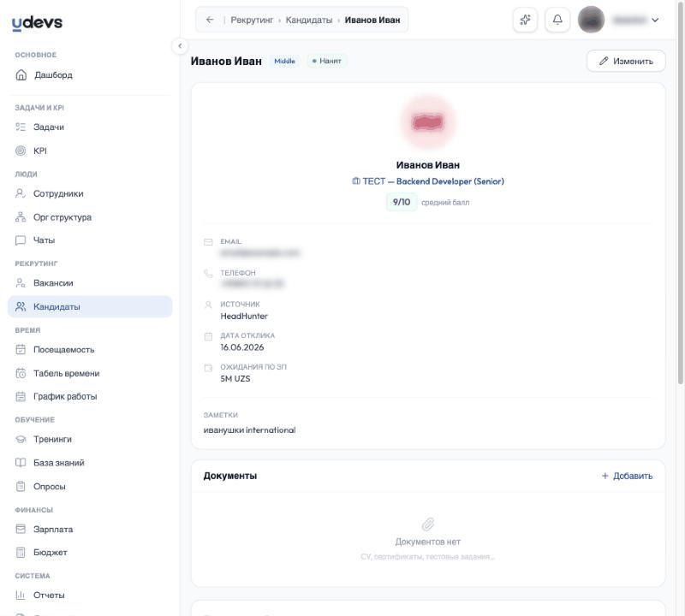Click Рекрутинг in the breadcrumb
The width and height of the screenshot is (685, 616).
click(252, 20)
